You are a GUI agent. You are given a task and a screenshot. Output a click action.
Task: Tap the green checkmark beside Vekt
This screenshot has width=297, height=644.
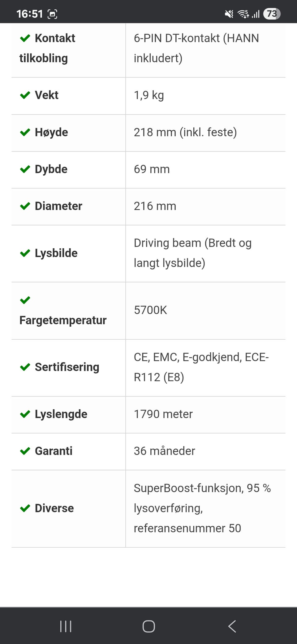tap(25, 95)
